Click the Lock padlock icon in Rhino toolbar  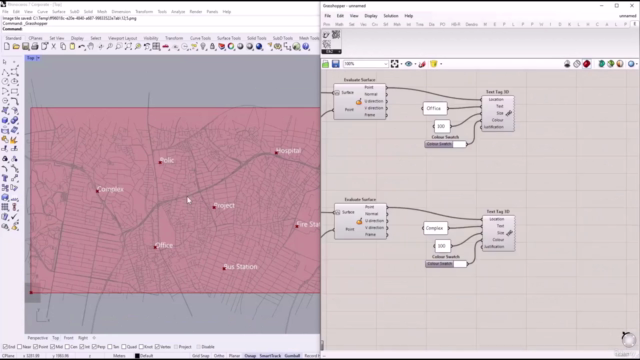pos(212,47)
